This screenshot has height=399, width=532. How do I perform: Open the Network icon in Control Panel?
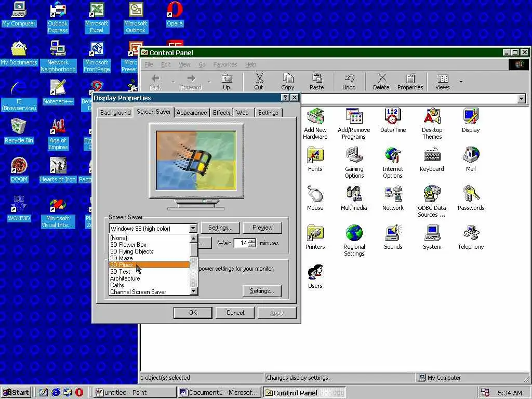click(393, 198)
